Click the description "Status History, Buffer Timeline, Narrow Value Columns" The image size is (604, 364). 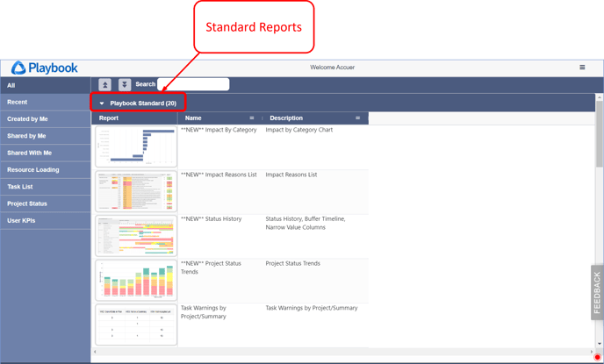pyautogui.click(x=306, y=223)
